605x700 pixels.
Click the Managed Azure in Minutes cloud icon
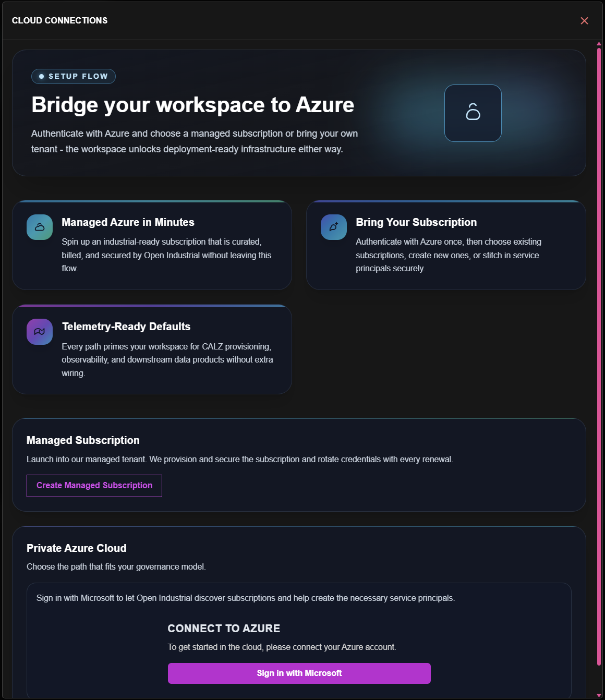click(40, 227)
